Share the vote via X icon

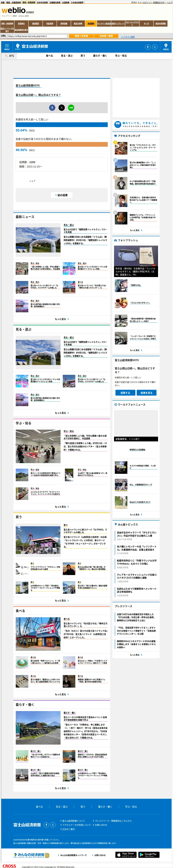click(x=62, y=108)
